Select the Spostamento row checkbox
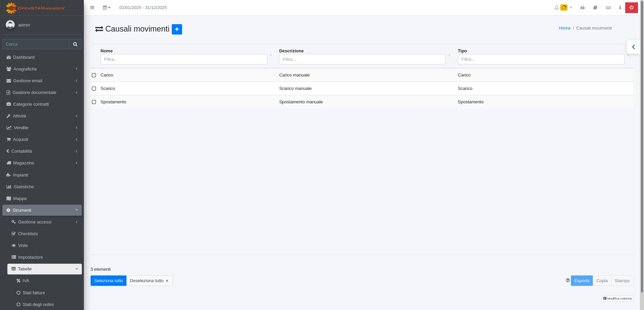 point(94,102)
